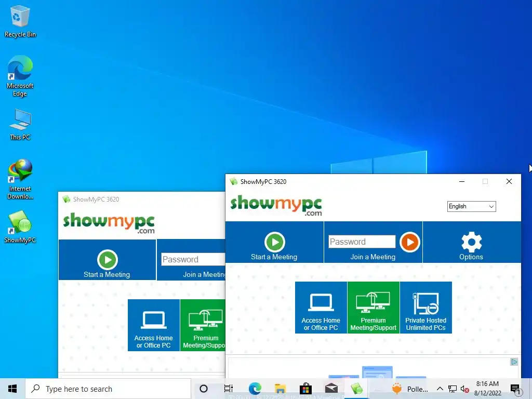Open Options gear in front ShowMyPC window
This screenshot has width=532, height=399.
tap(471, 242)
